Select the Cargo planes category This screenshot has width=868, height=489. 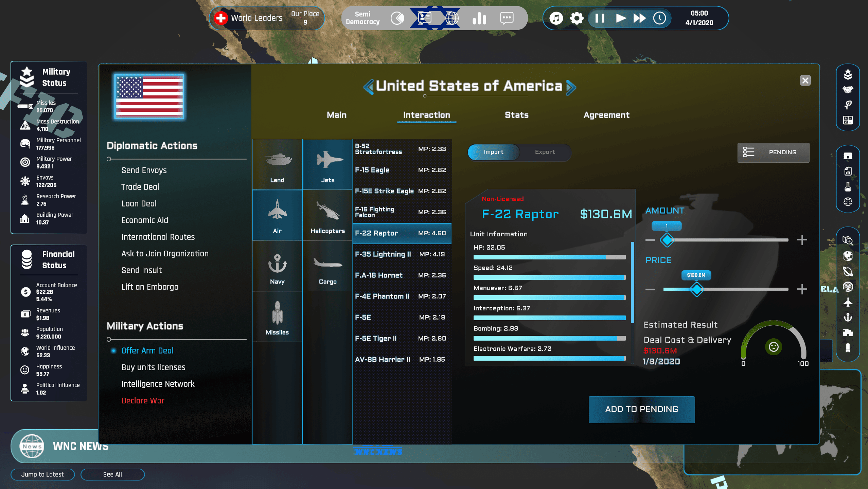click(x=327, y=266)
